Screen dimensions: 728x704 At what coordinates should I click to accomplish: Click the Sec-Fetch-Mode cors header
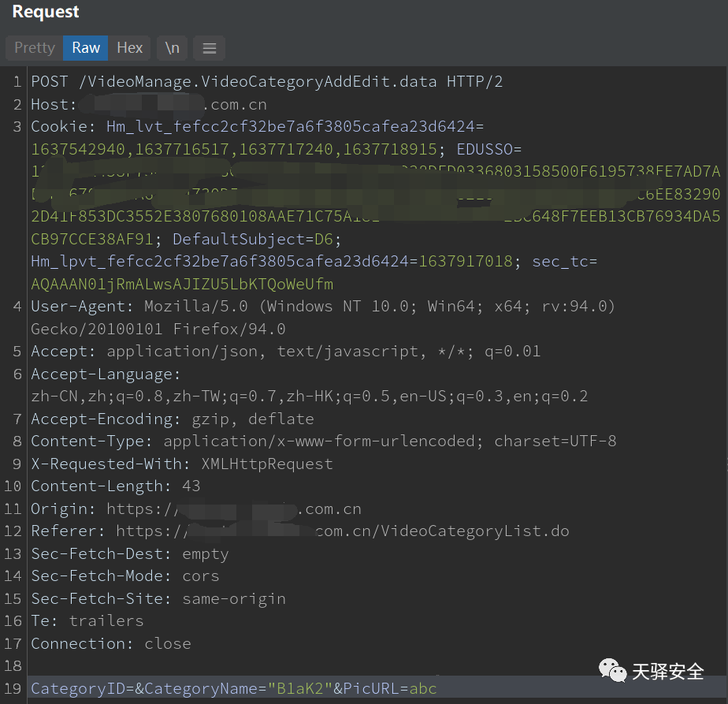pos(124,576)
